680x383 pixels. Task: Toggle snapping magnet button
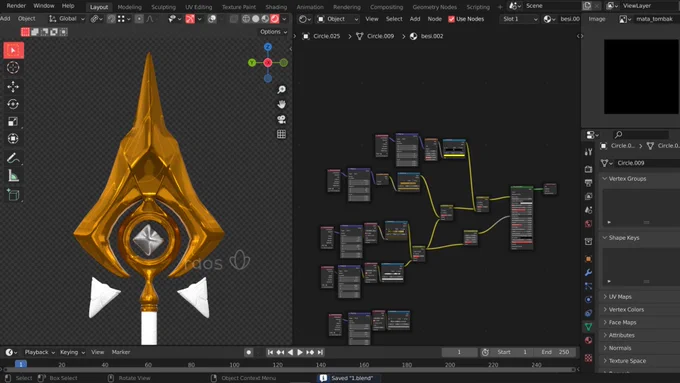[x=111, y=19]
